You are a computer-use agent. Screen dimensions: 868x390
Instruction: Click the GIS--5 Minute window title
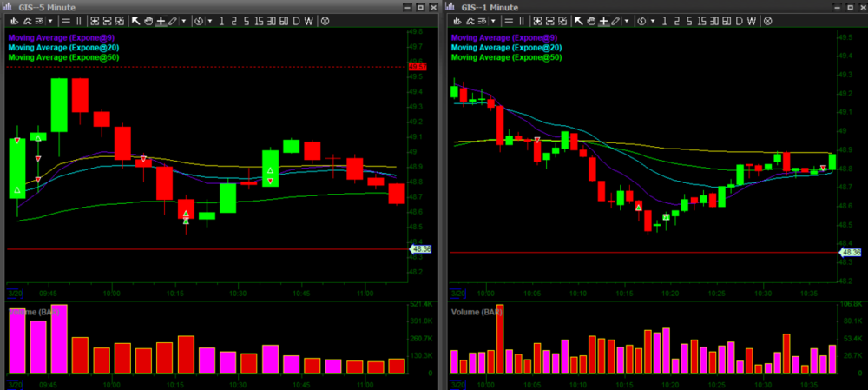point(48,7)
